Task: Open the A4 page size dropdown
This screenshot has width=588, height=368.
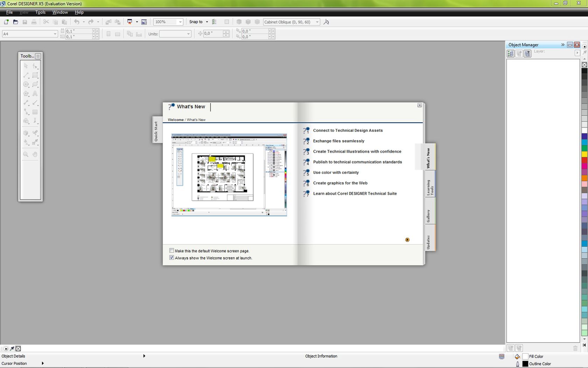Action: [x=55, y=34]
